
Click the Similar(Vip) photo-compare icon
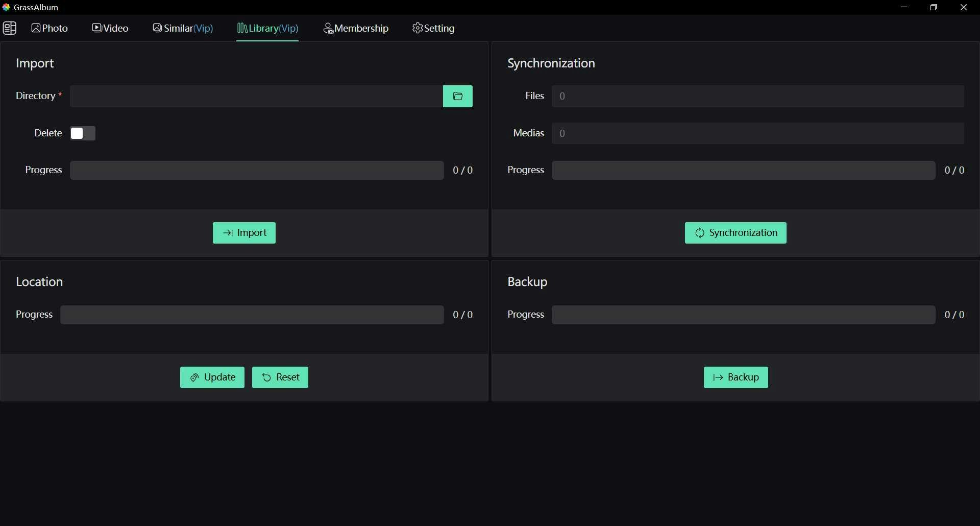(x=157, y=28)
